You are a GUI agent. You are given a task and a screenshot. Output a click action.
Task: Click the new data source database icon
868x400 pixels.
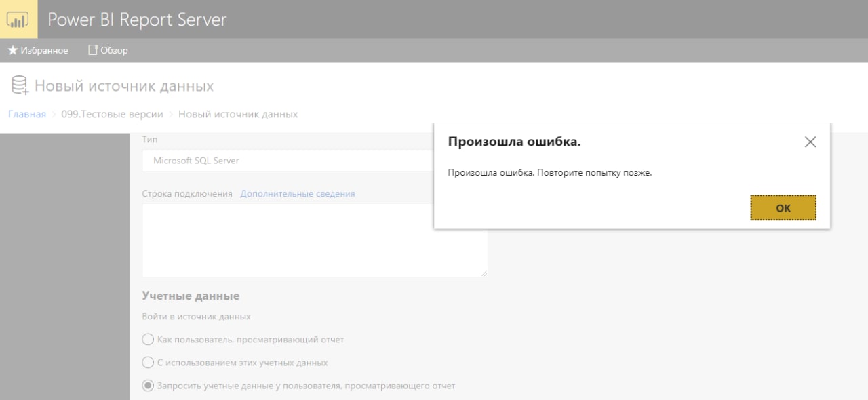pos(20,86)
